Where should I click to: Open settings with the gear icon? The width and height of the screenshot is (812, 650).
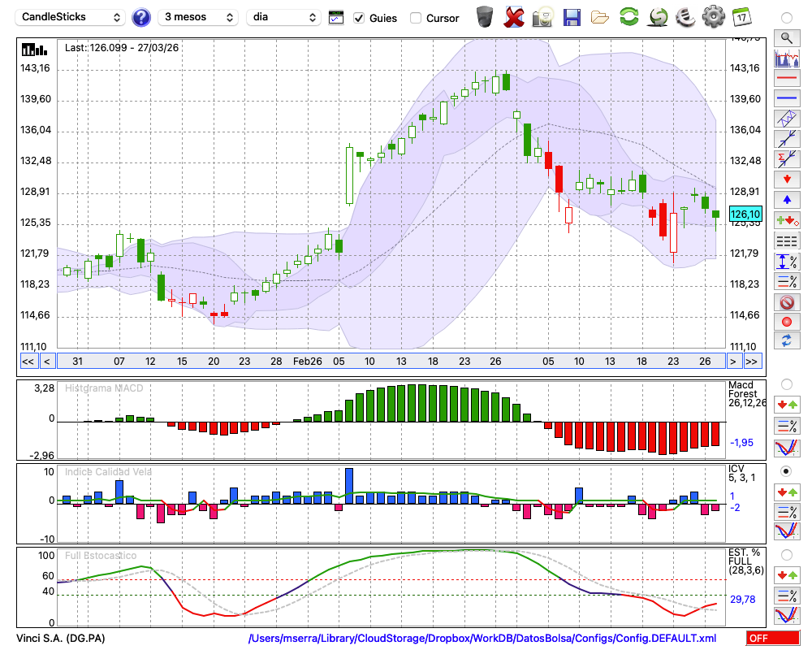tap(713, 16)
